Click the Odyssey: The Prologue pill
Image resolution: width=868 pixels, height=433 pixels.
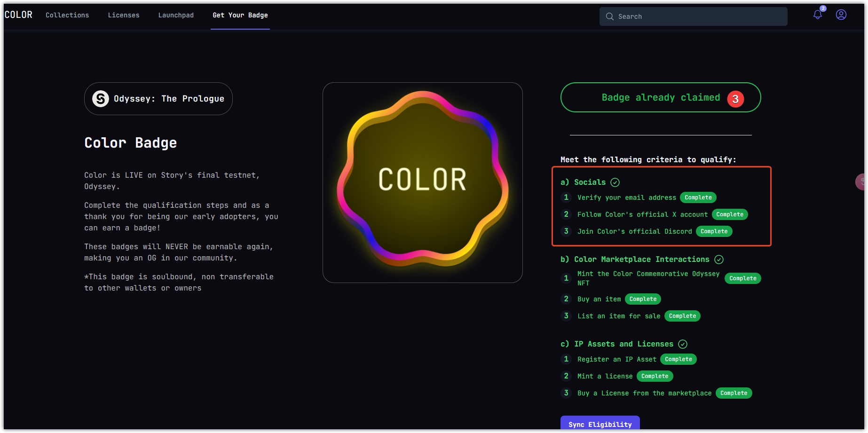[x=158, y=99]
